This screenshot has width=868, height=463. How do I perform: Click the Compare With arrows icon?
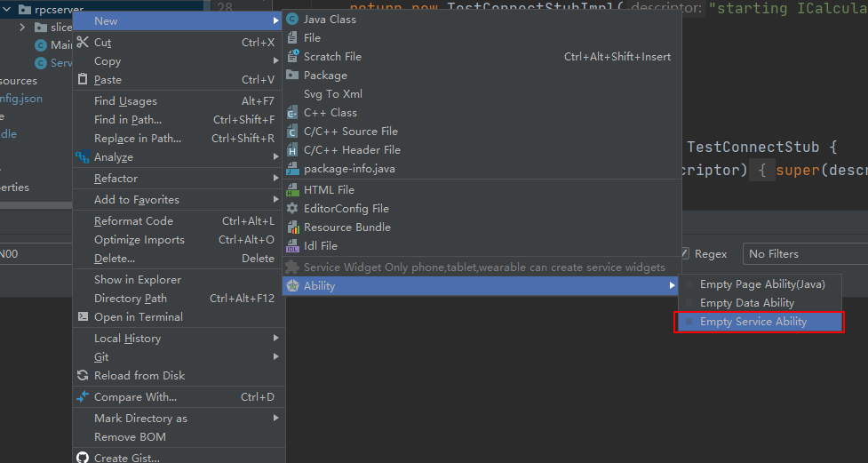tap(83, 396)
